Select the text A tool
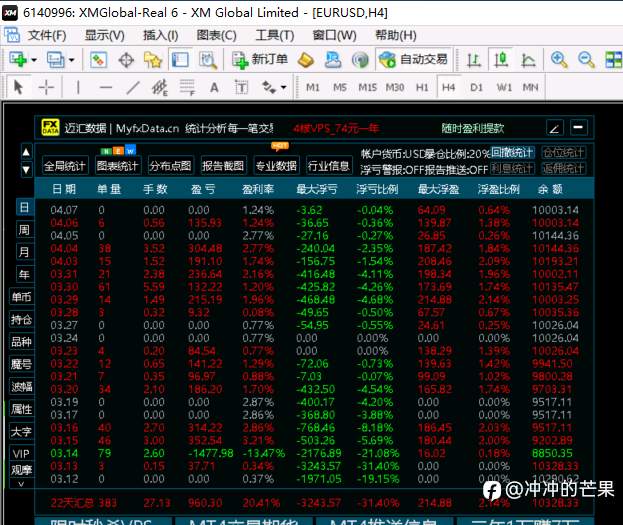 (x=214, y=87)
